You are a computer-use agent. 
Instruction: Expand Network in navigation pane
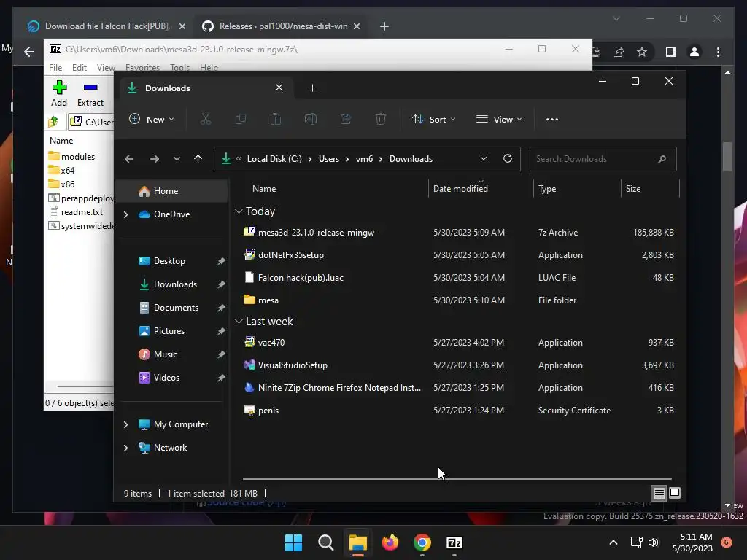pyautogui.click(x=125, y=448)
